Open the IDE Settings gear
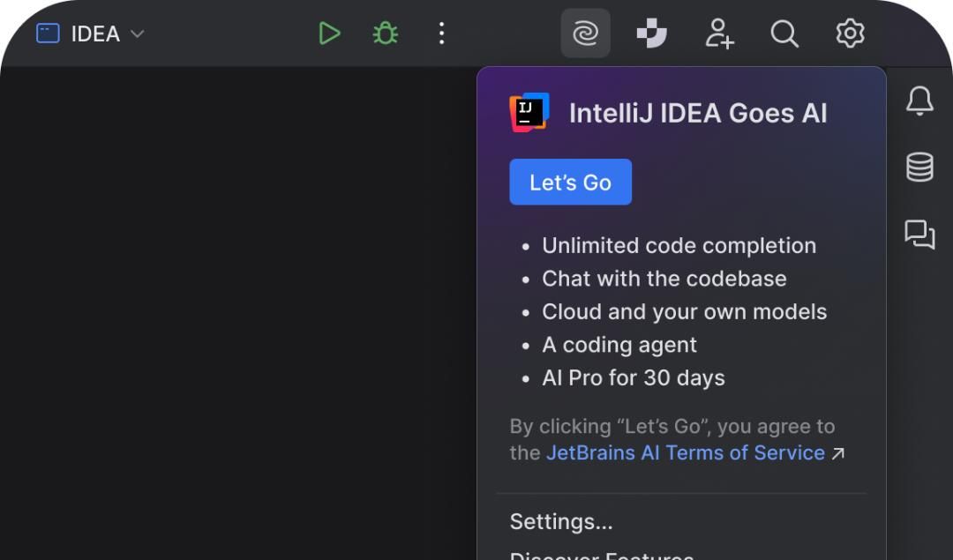This screenshot has height=560, width=953. pos(849,34)
